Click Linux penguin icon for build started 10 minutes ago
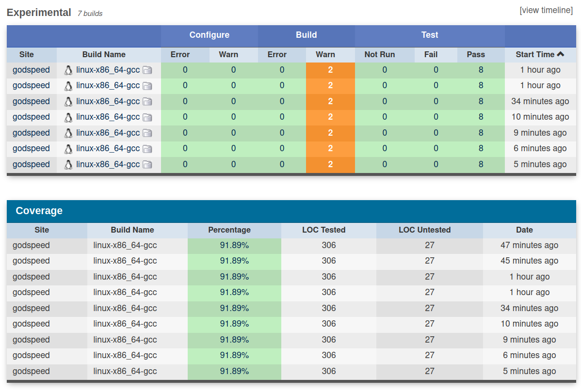The image size is (581, 392). [x=68, y=117]
